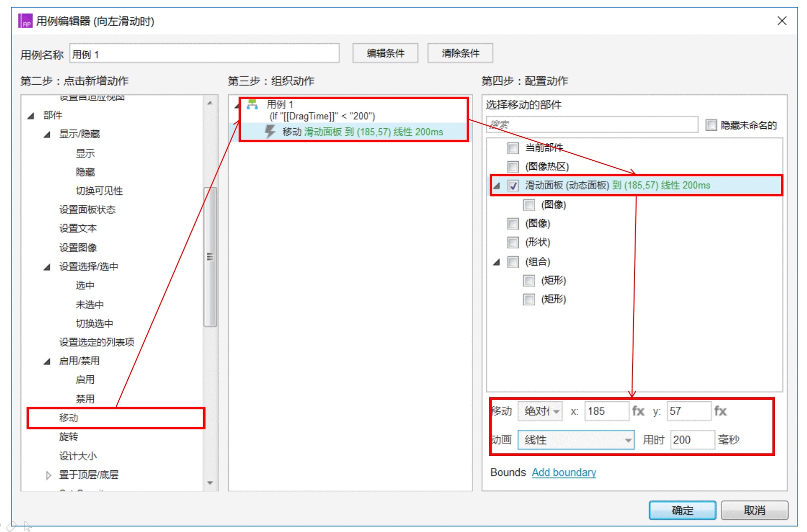
Task: Add the 移动 action from the list
Action: [x=69, y=418]
